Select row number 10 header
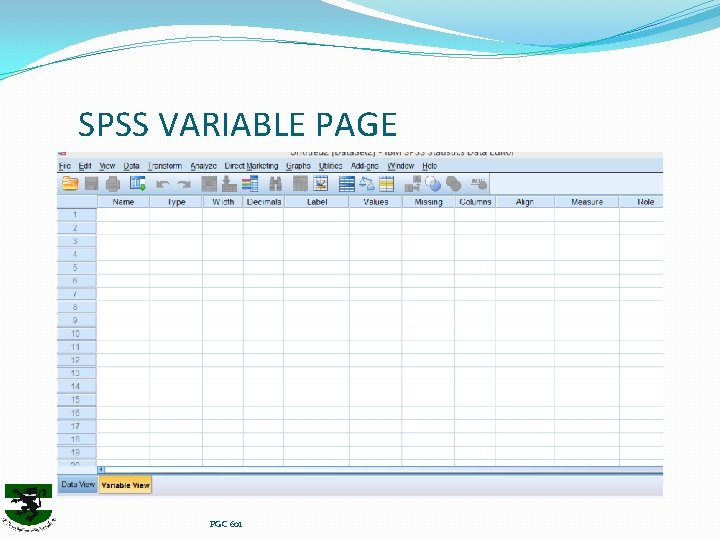Screen dimensions: 720x540 pos(76,333)
